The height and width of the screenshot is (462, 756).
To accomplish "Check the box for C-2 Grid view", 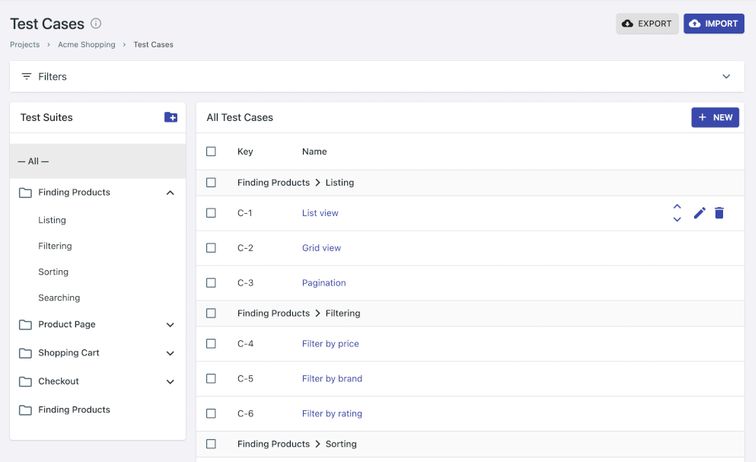I will pyautogui.click(x=211, y=248).
